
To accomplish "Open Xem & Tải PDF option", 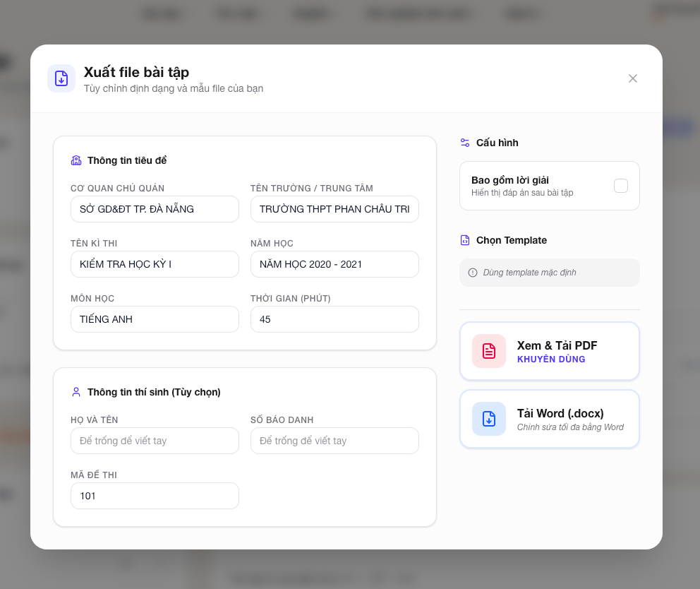I will click(550, 351).
